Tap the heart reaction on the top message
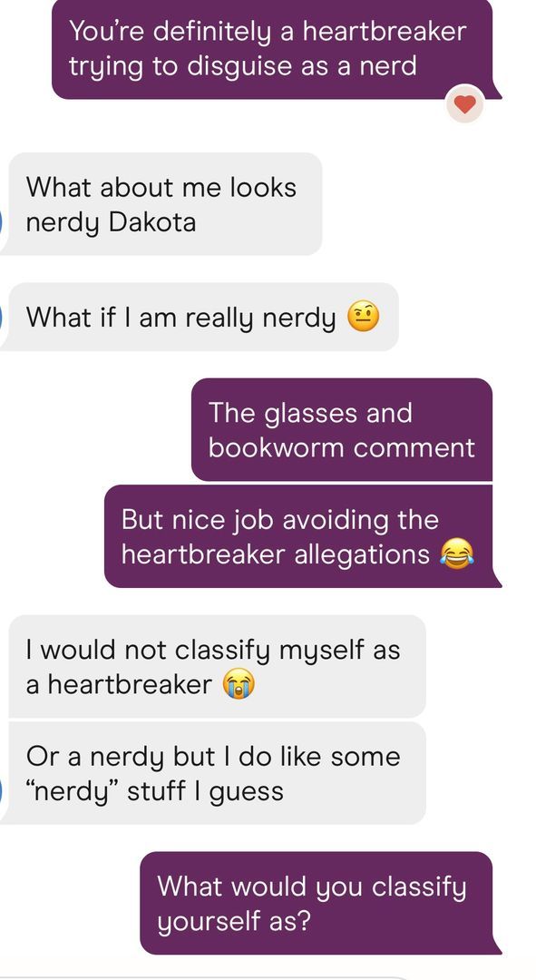Image resolution: width=536 pixels, height=980 pixels. click(464, 104)
